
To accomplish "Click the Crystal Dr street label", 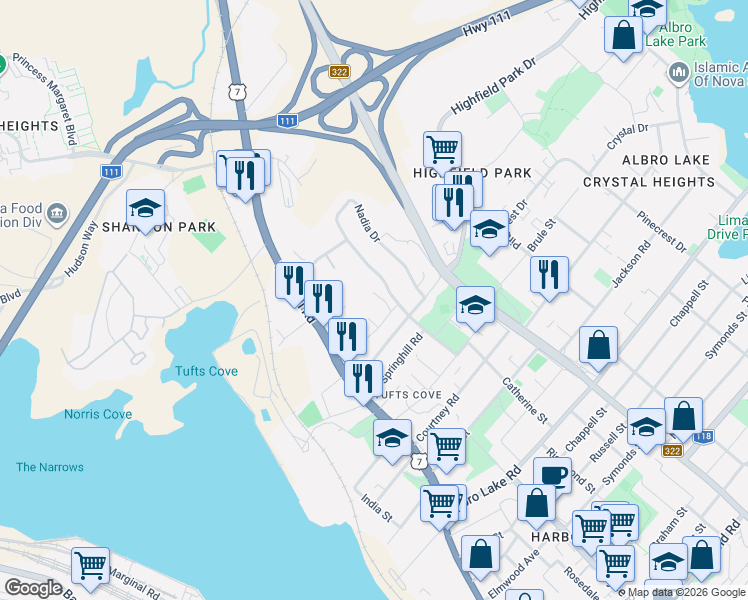I will 627,136.
